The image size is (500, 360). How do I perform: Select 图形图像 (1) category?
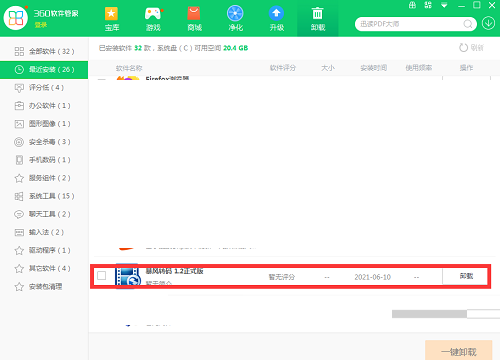pos(44,124)
